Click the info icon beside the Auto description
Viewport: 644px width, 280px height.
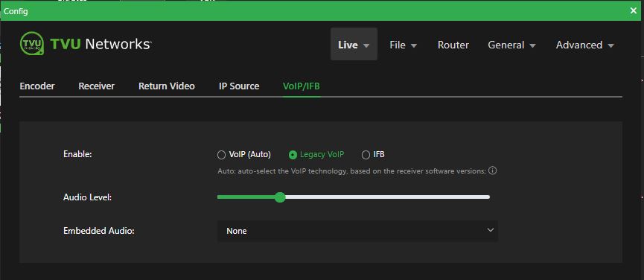tap(493, 171)
